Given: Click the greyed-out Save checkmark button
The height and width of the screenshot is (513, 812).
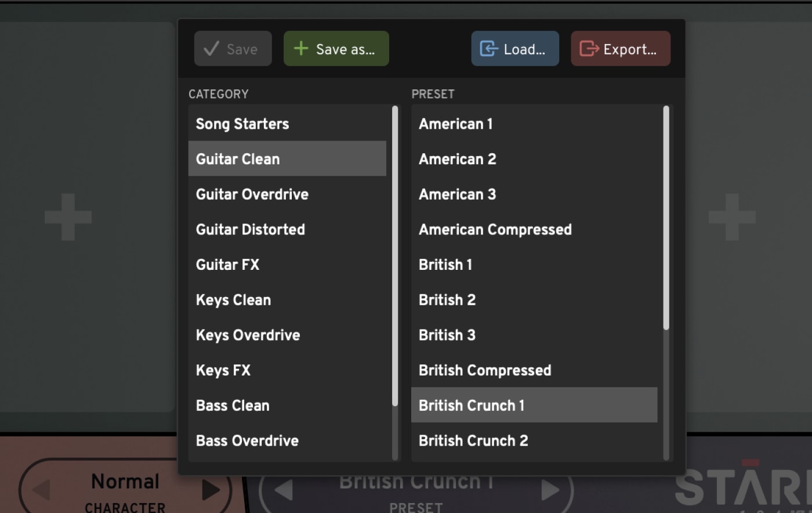Looking at the screenshot, I should [233, 49].
